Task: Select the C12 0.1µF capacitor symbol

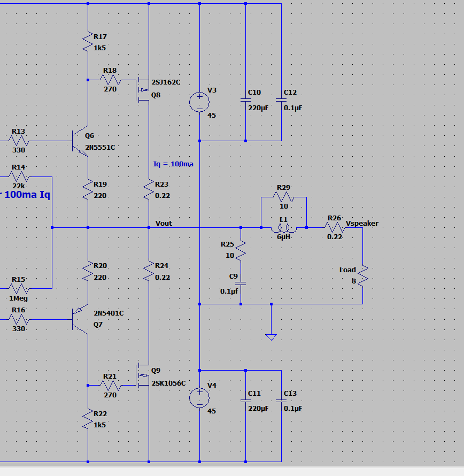Action: point(281,100)
